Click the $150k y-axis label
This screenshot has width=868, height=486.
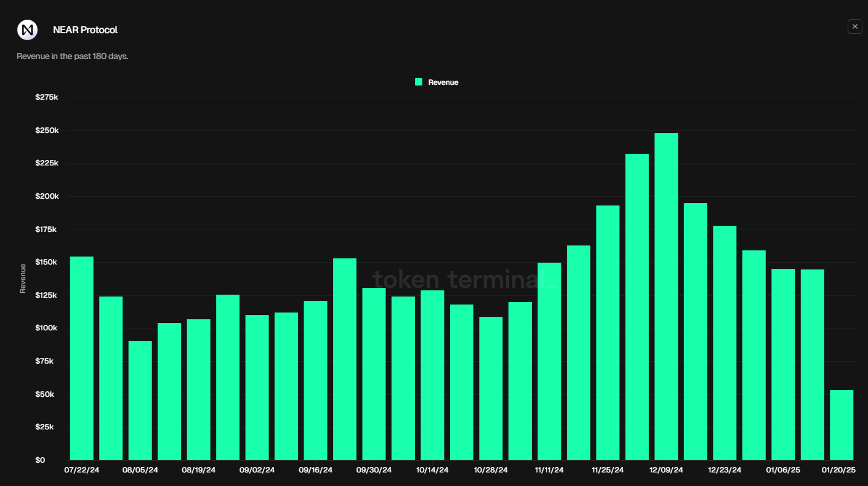pyautogui.click(x=47, y=262)
